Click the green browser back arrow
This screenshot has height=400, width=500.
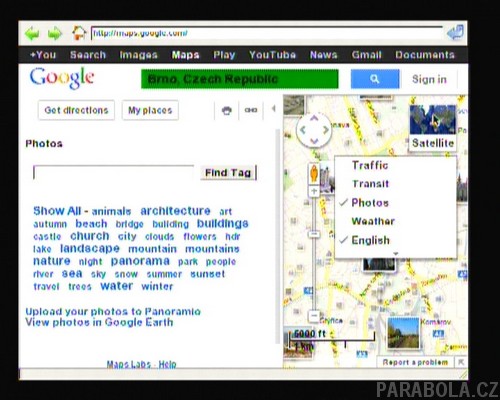[x=33, y=34]
